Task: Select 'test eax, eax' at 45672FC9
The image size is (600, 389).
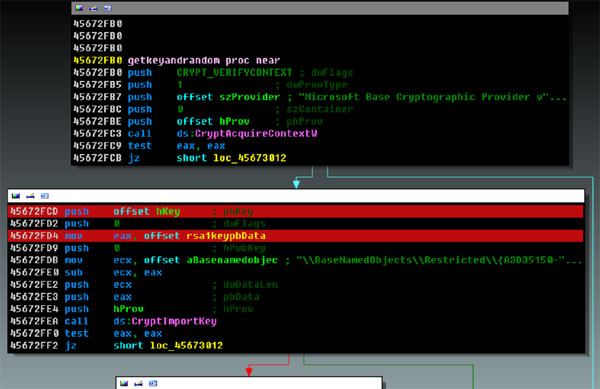Action: (176, 146)
